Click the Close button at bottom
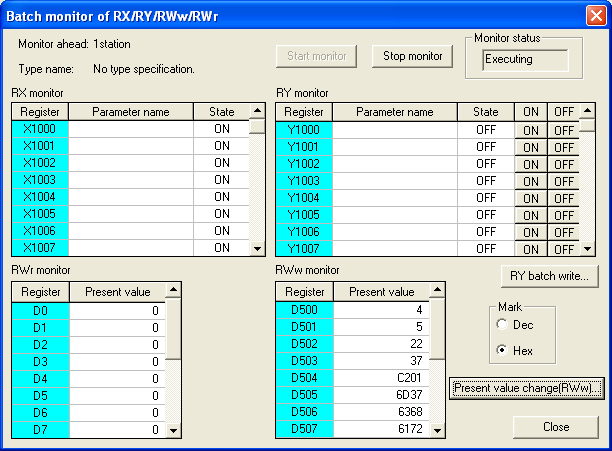The width and height of the screenshot is (612, 451). coord(555,427)
